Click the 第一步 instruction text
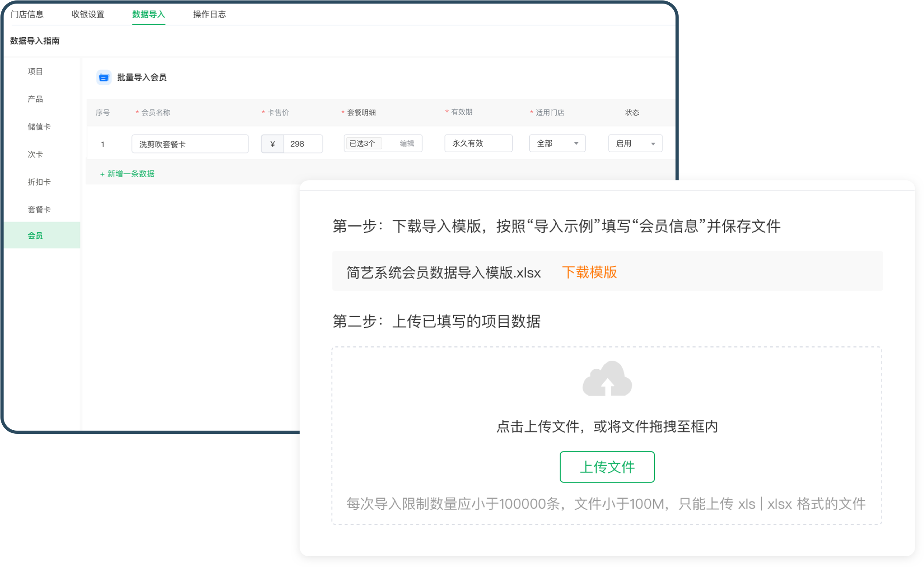The width and height of the screenshot is (924, 567). click(x=556, y=226)
